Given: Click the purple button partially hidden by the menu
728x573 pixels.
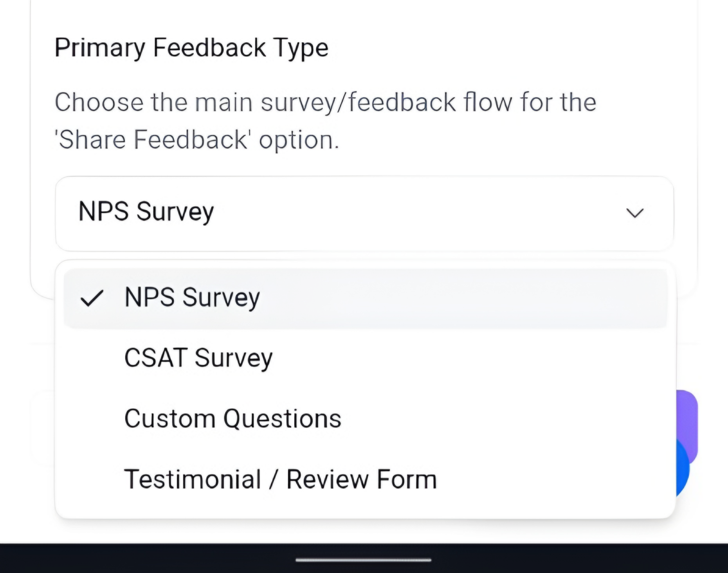Looking at the screenshot, I should pyautogui.click(x=687, y=415).
